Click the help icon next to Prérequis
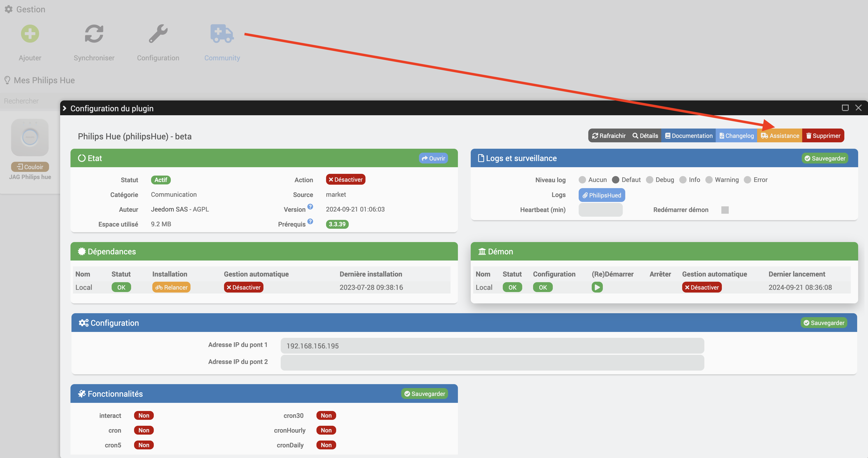The width and height of the screenshot is (868, 458). pyautogui.click(x=310, y=221)
